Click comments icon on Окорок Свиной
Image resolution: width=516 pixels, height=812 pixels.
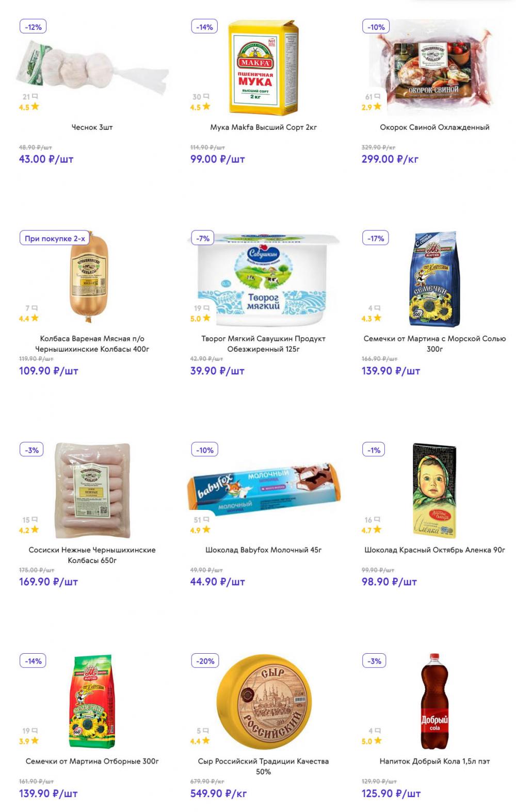click(x=377, y=96)
